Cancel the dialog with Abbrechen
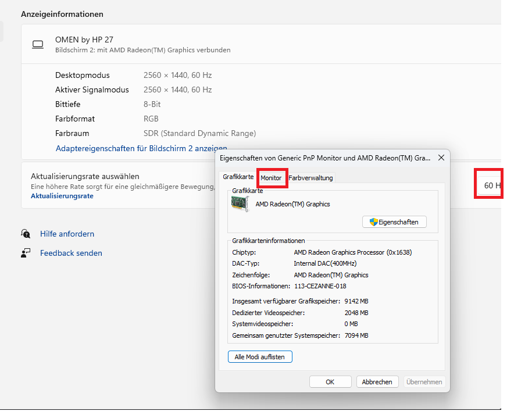Viewport: 532px width, 411px height. tap(377, 382)
